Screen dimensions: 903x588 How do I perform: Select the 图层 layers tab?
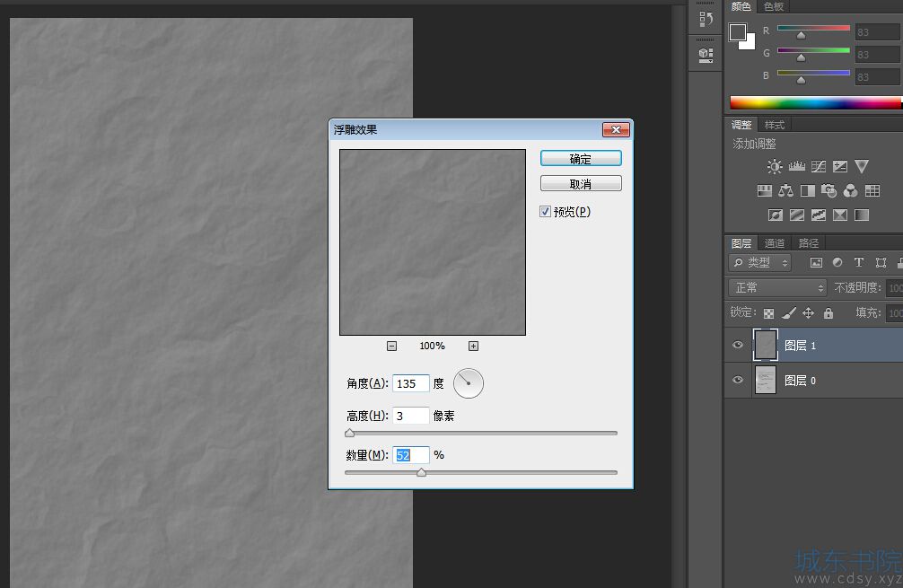coord(741,243)
